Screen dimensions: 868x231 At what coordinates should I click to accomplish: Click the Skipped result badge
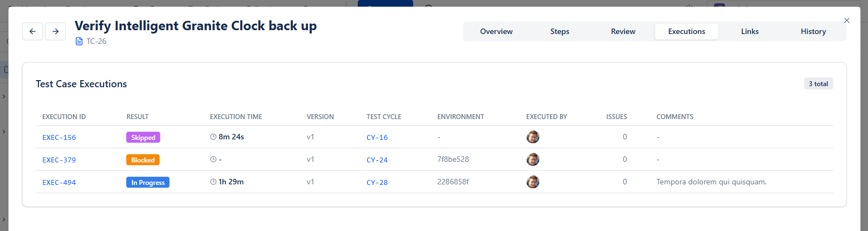143,138
